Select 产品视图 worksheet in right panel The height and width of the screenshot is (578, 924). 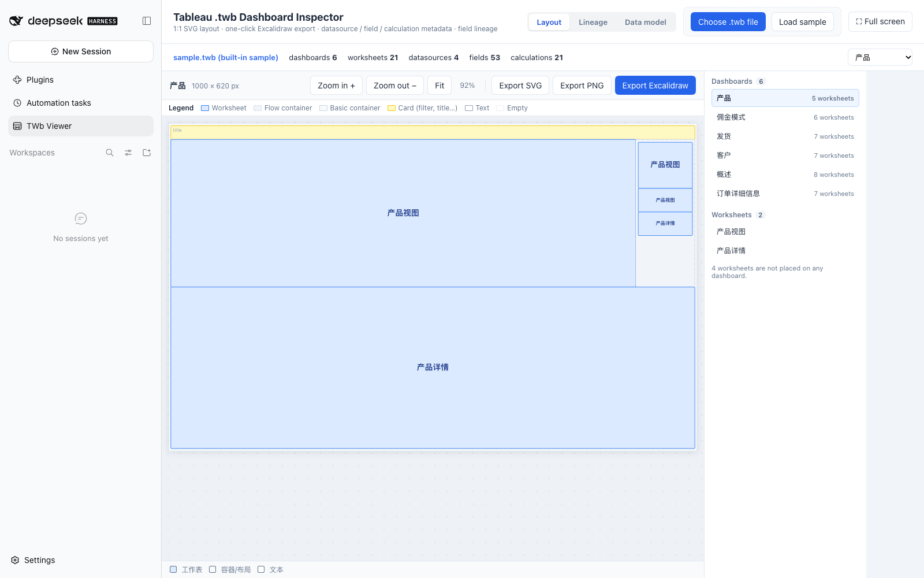coord(785,232)
